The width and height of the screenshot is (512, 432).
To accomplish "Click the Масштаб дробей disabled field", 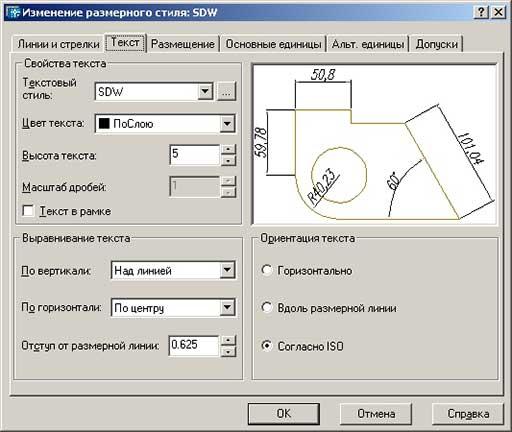I will tap(195, 187).
